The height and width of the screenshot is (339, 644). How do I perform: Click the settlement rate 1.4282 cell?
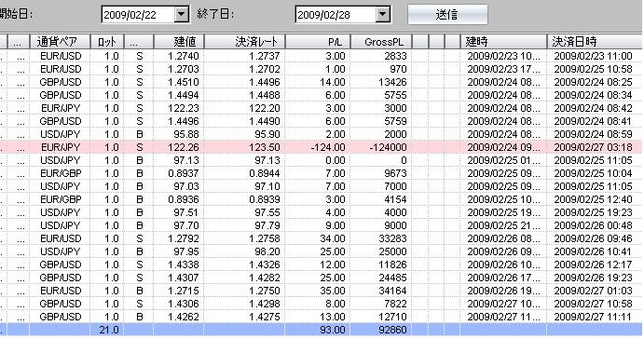[x=264, y=278]
